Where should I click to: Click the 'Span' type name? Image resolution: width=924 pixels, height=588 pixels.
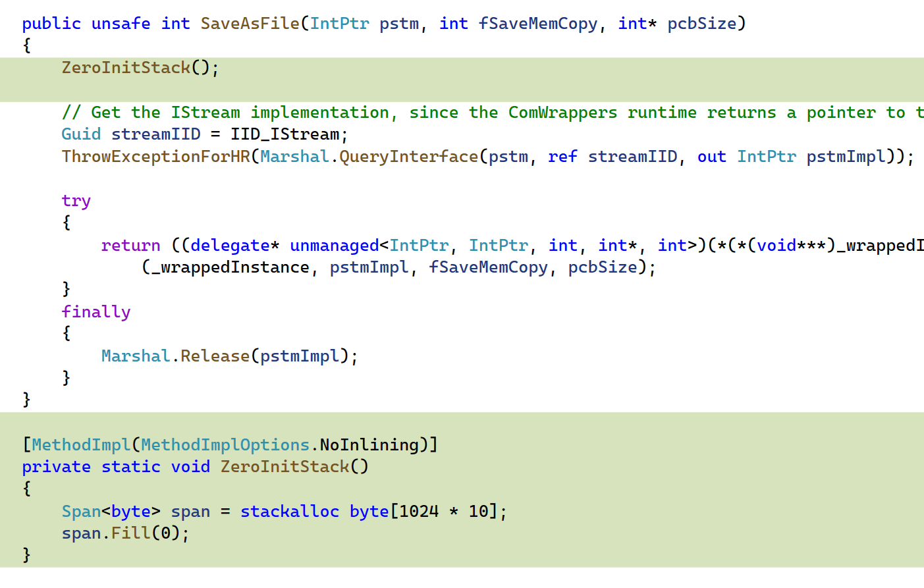(81, 512)
